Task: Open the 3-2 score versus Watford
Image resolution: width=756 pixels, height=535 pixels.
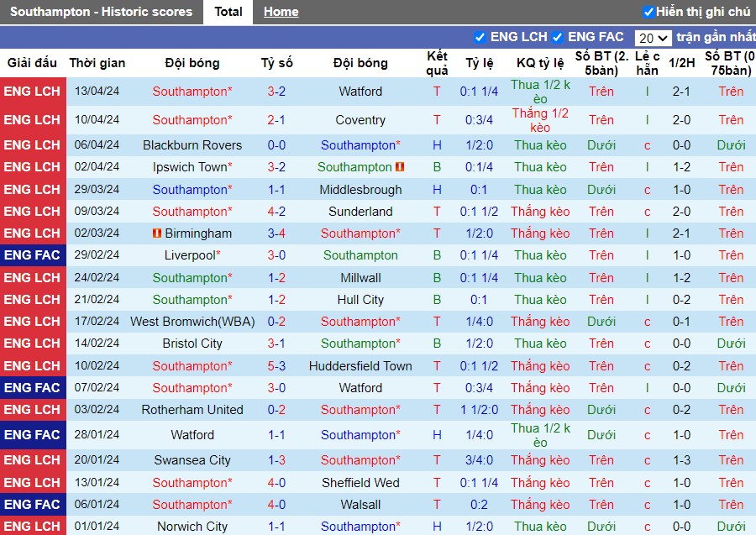Action: pyautogui.click(x=276, y=91)
